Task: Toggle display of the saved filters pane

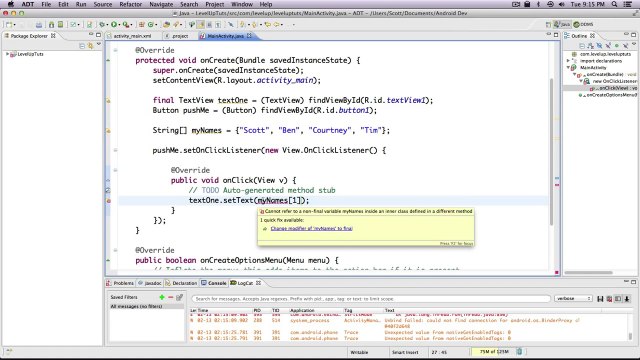Action: pos(618,299)
